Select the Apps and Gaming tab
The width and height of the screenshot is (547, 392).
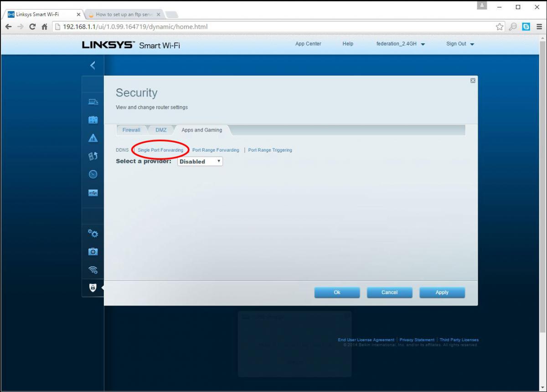(x=202, y=130)
